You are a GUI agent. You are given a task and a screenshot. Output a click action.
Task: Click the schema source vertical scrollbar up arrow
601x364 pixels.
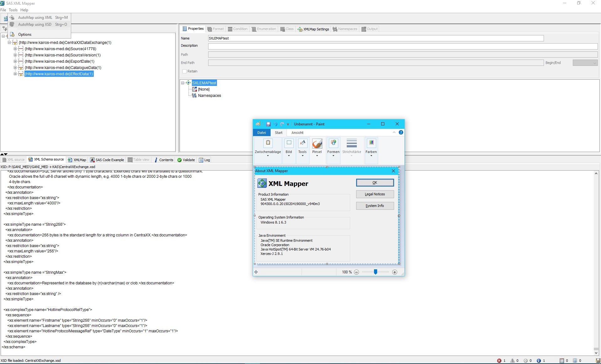(x=596, y=173)
